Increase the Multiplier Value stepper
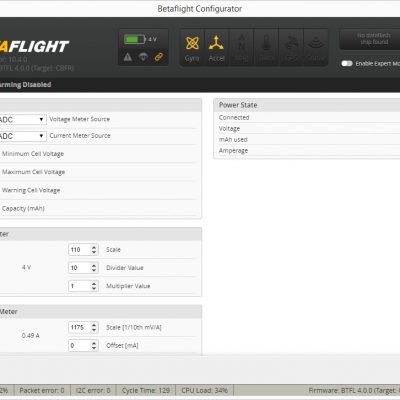 94,284
